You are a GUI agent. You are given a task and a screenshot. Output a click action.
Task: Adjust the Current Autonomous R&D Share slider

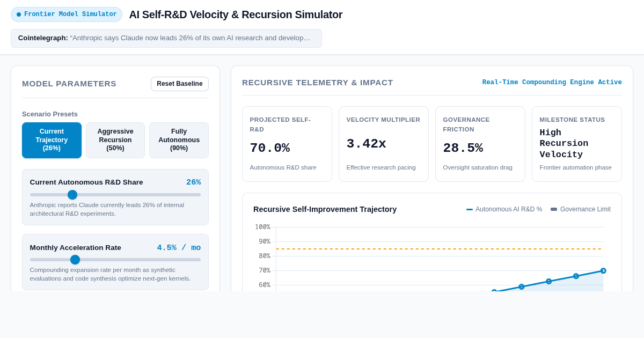click(x=115, y=195)
